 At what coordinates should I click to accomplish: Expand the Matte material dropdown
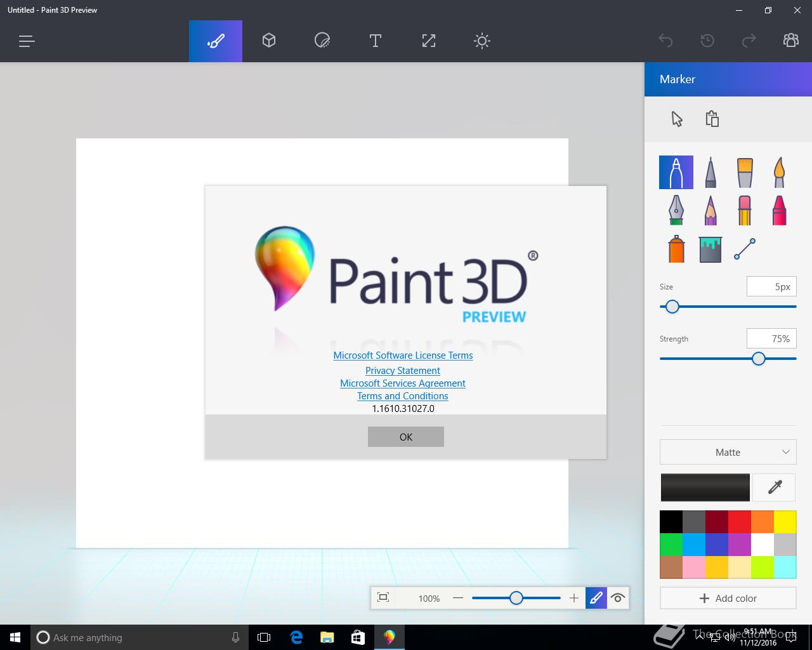(728, 452)
